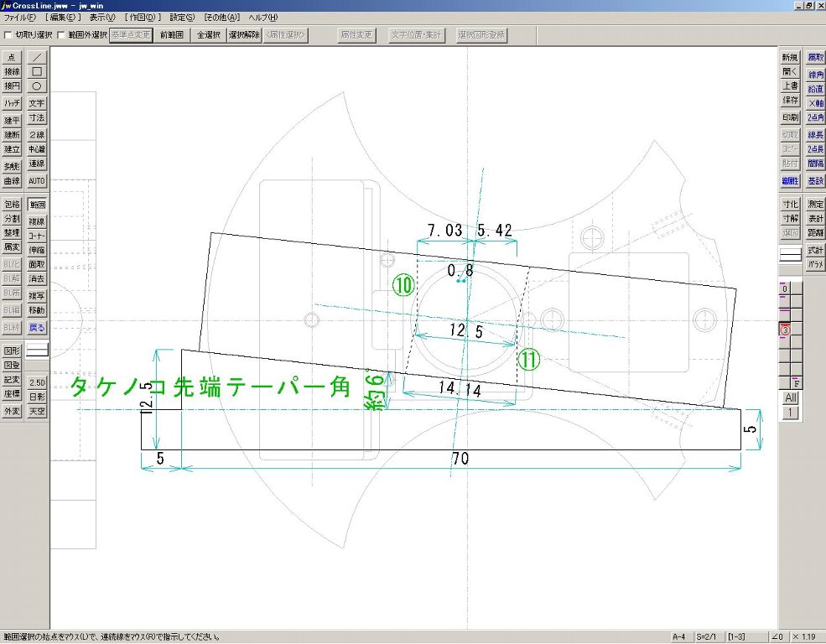Click the layer All button
This screenshot has width=826, height=644.
pos(790,397)
